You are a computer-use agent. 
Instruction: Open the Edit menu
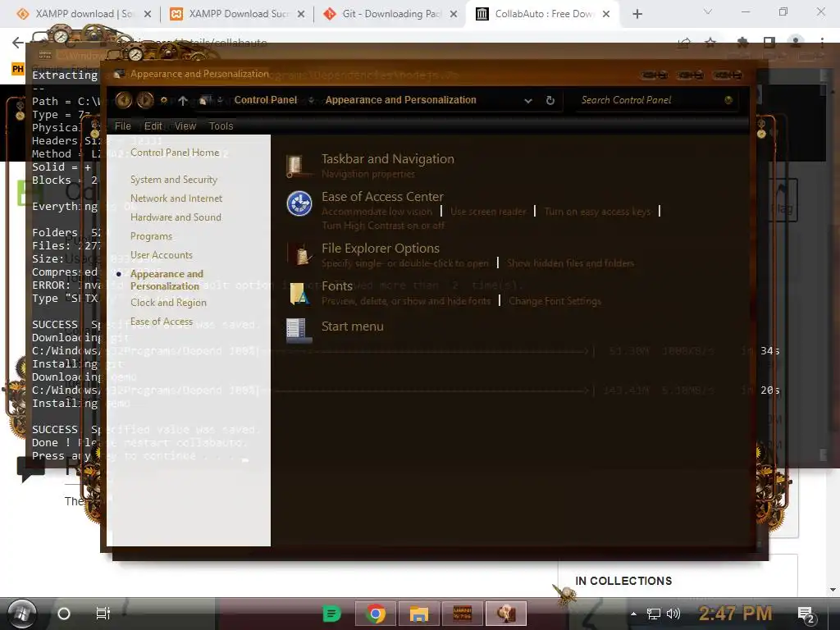coord(153,126)
